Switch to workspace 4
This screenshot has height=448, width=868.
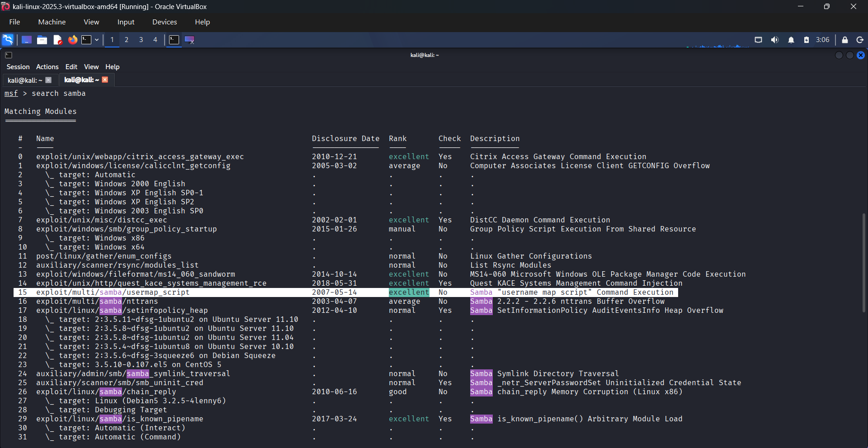(x=155, y=40)
